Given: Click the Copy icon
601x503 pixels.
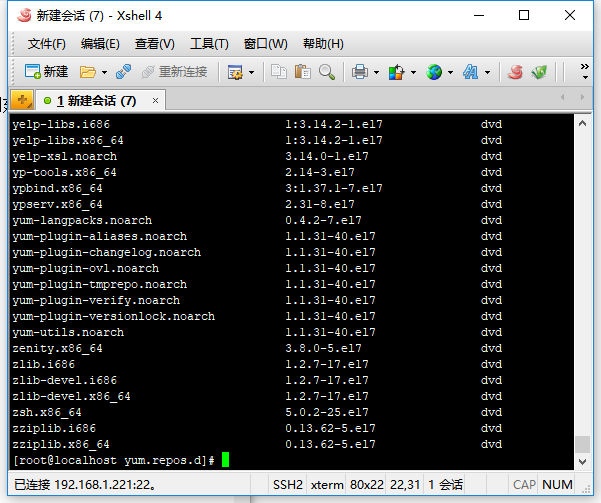Looking at the screenshot, I should (x=279, y=72).
